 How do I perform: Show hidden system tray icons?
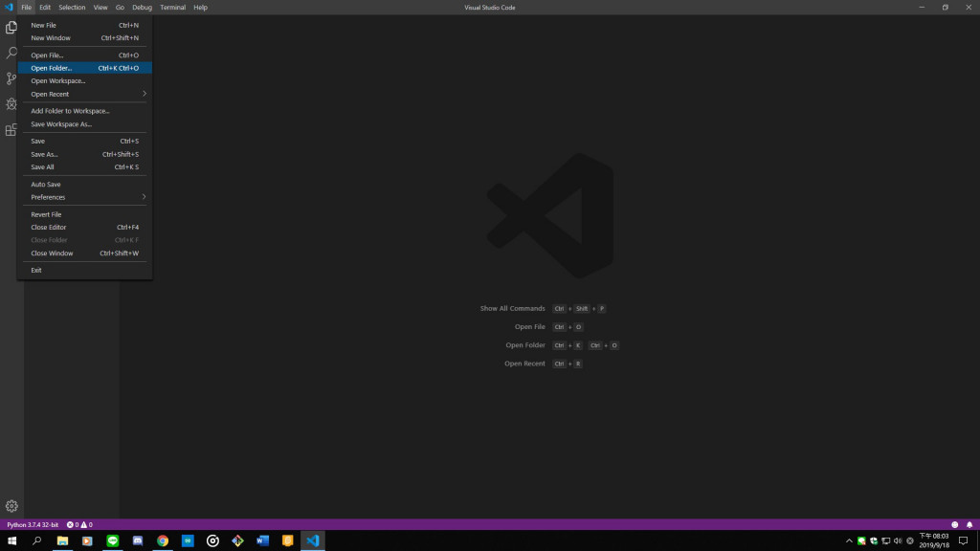(849, 541)
